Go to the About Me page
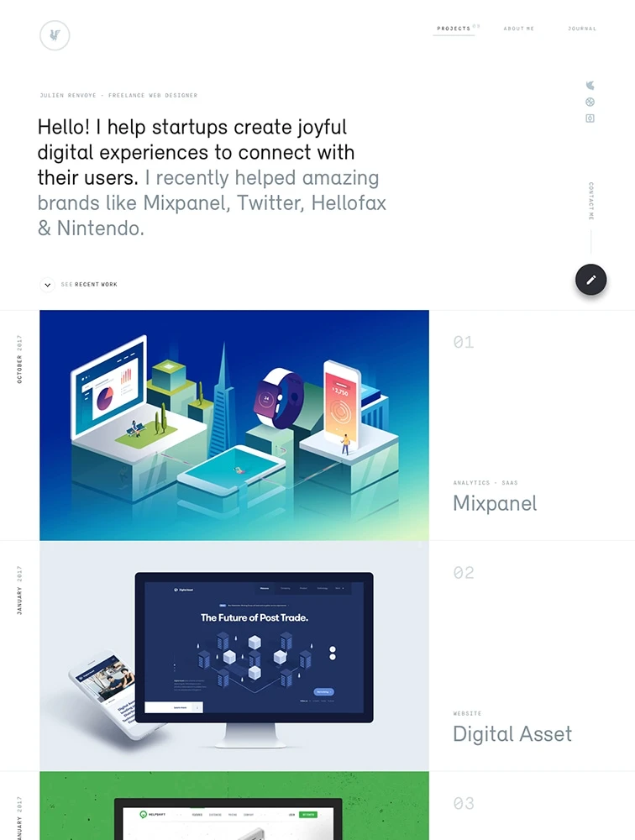 click(x=519, y=29)
